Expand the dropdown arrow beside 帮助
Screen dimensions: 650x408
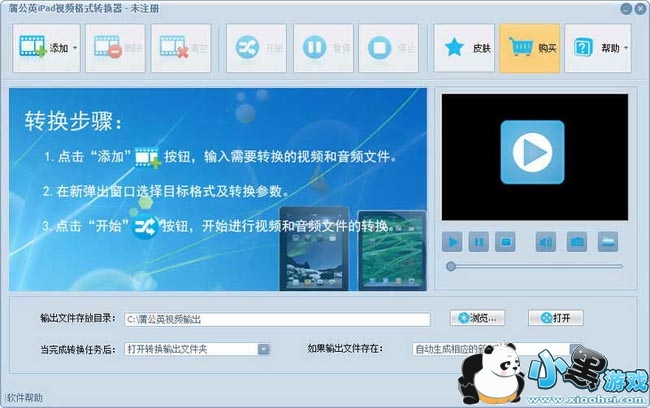[x=626, y=48]
